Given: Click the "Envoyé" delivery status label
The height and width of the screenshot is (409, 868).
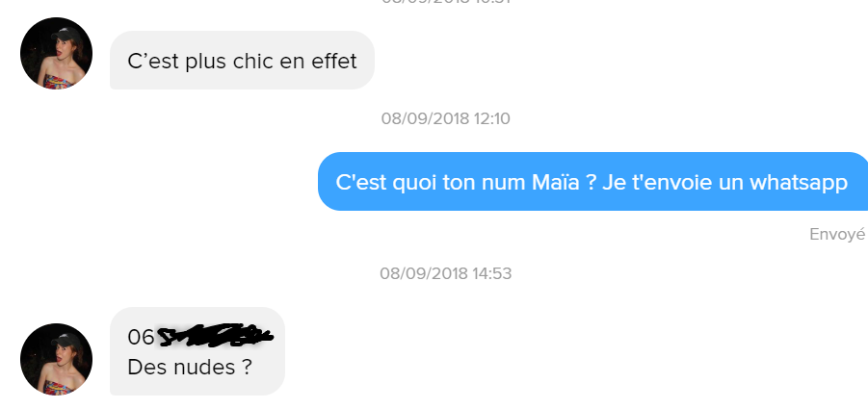Looking at the screenshot, I should tap(836, 234).
